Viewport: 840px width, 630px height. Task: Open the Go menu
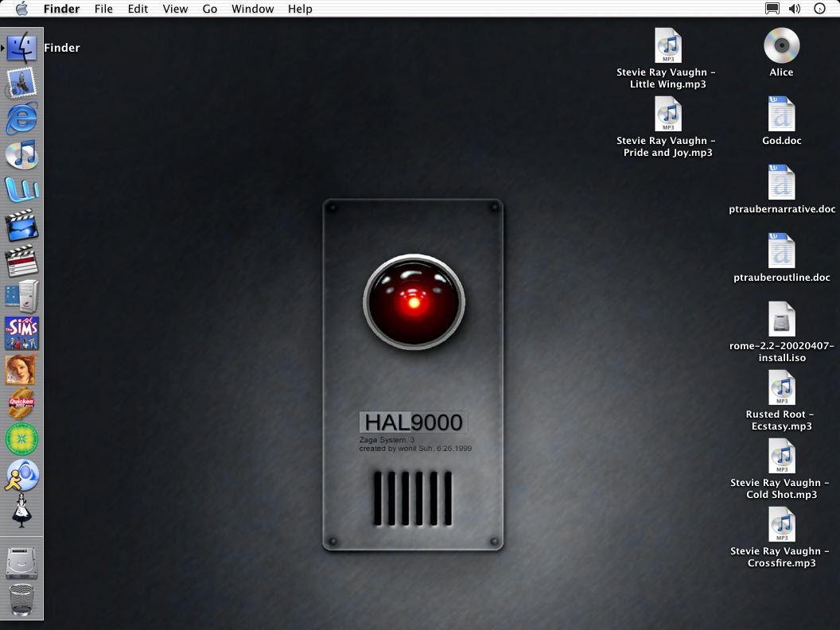point(209,9)
